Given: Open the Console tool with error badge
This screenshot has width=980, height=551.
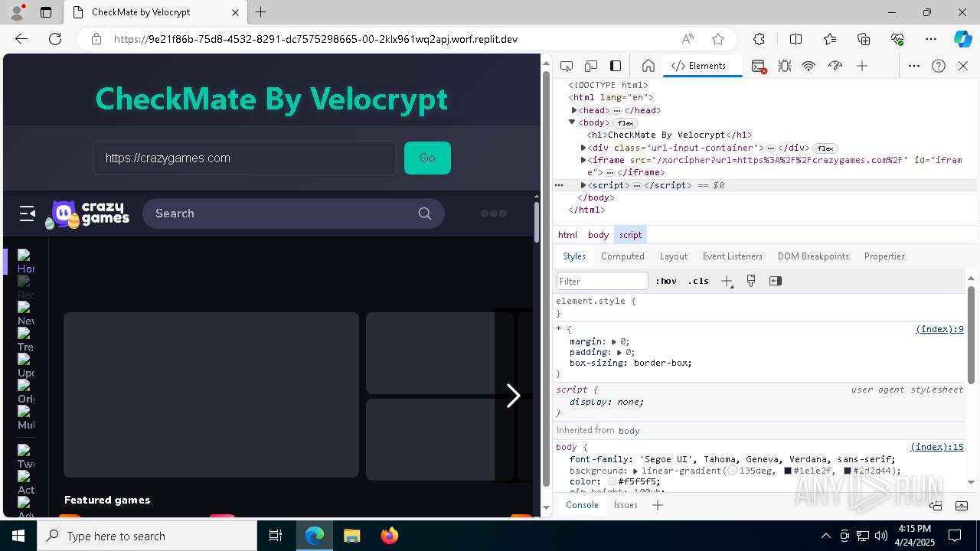Looking at the screenshot, I should pos(759,67).
